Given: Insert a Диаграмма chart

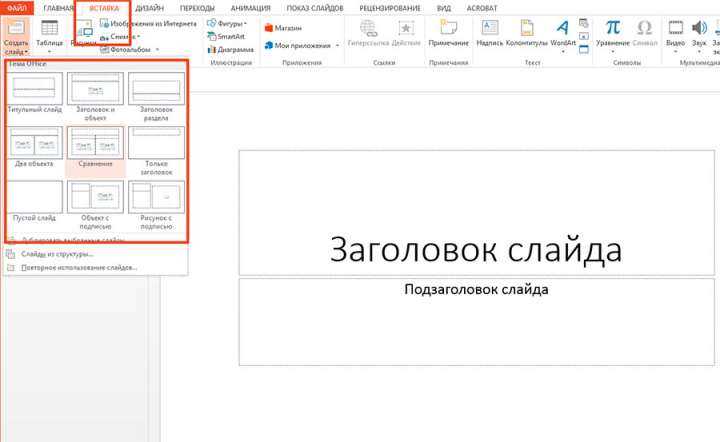Looking at the screenshot, I should (x=231, y=49).
